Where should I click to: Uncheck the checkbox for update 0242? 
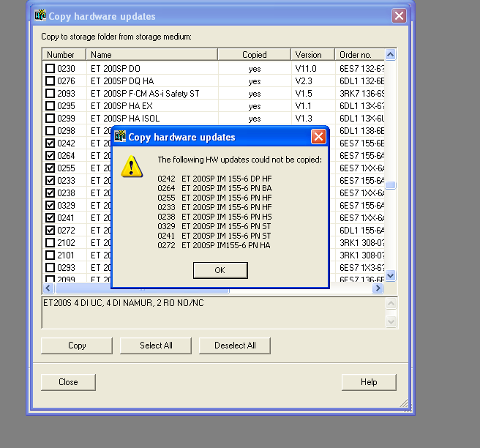50,143
